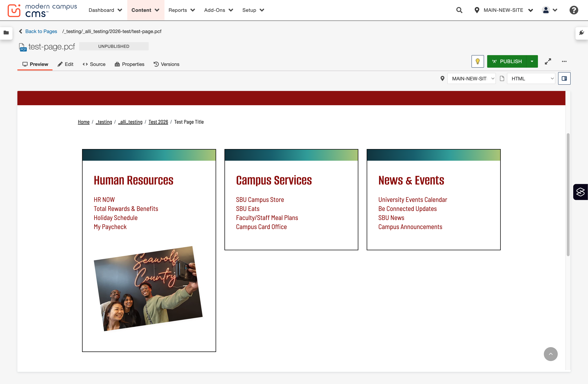Switch to the Properties tab
588x384 pixels.
[130, 64]
